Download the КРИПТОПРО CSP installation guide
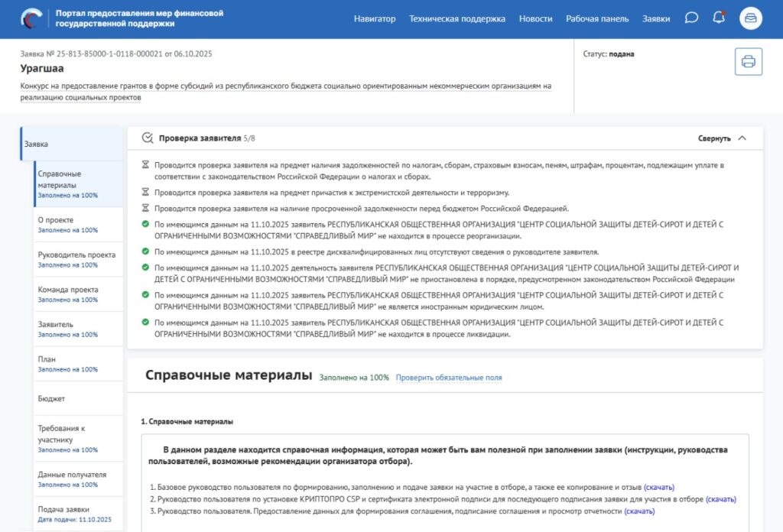Image resolution: width=783 pixels, height=532 pixels. 720,499
